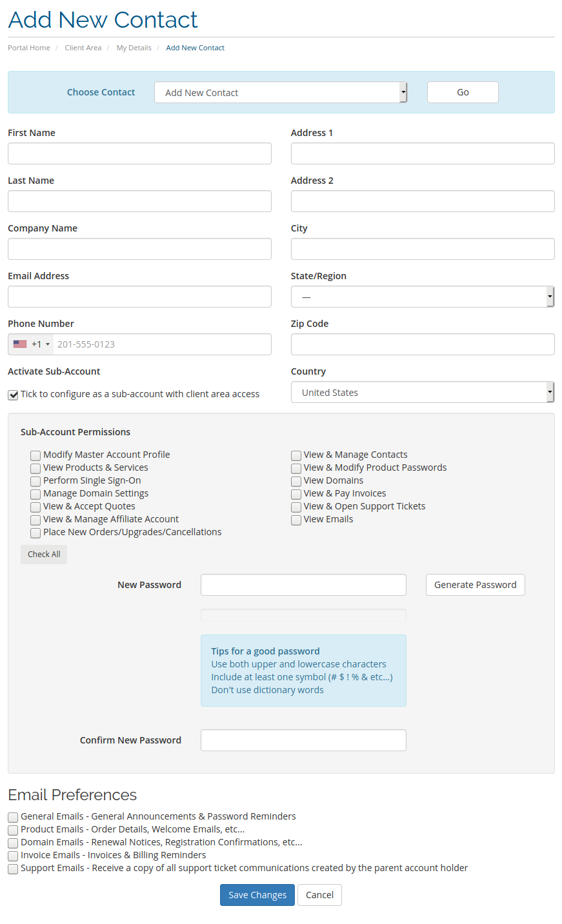Go to Portal Home breadcrumb
Screen dimensions: 562x924
[29, 48]
